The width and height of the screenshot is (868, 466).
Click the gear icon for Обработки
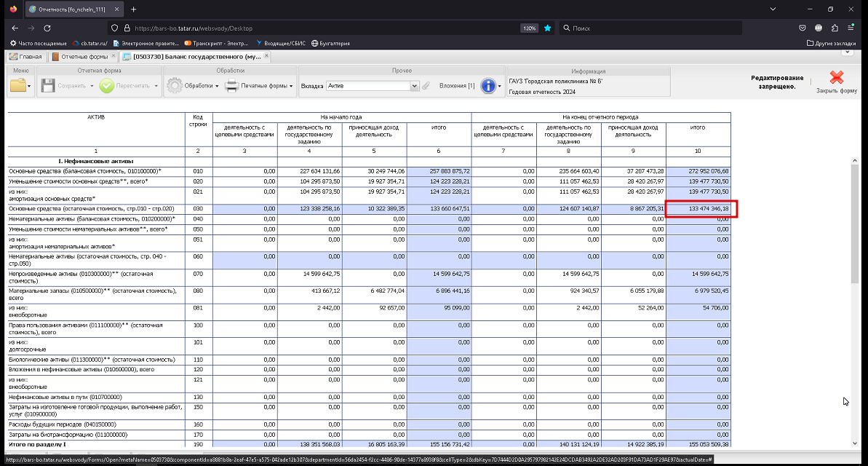pos(175,85)
